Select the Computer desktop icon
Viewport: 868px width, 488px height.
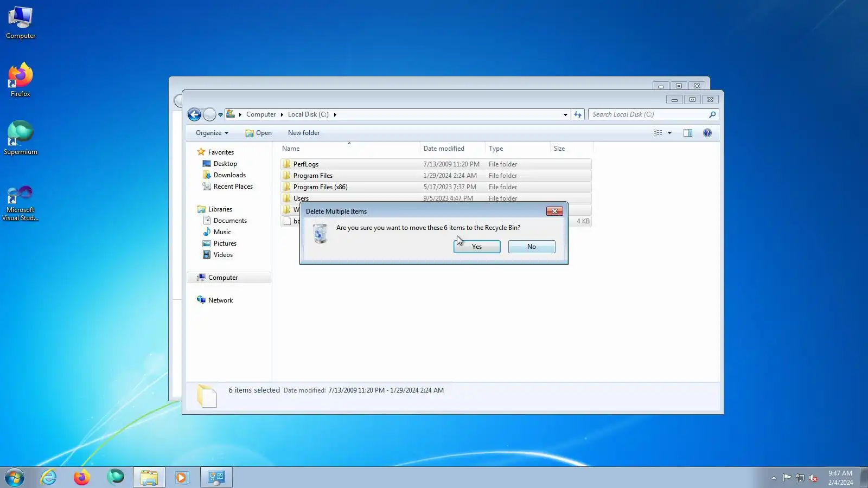[x=21, y=23]
